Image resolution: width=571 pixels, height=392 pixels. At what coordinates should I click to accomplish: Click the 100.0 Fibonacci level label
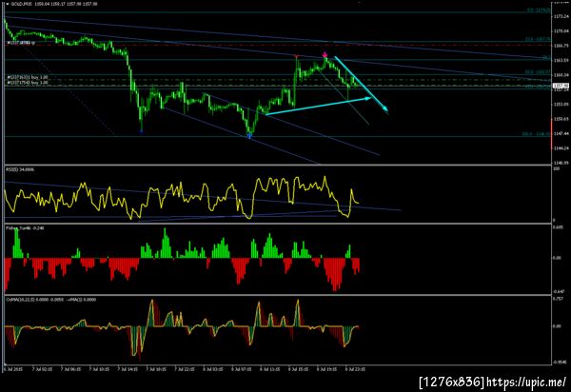point(536,134)
